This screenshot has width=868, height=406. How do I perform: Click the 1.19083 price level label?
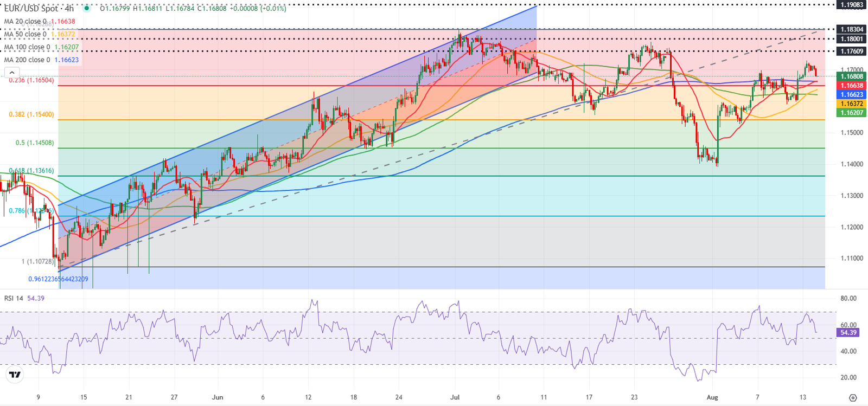852,5
